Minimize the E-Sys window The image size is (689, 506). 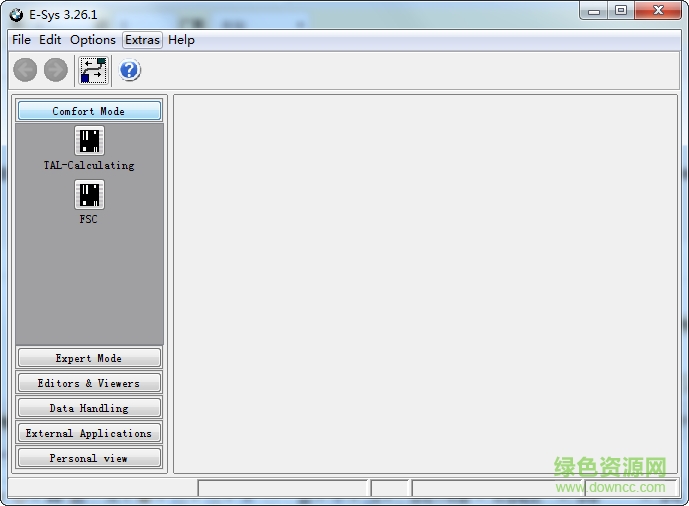(x=594, y=11)
